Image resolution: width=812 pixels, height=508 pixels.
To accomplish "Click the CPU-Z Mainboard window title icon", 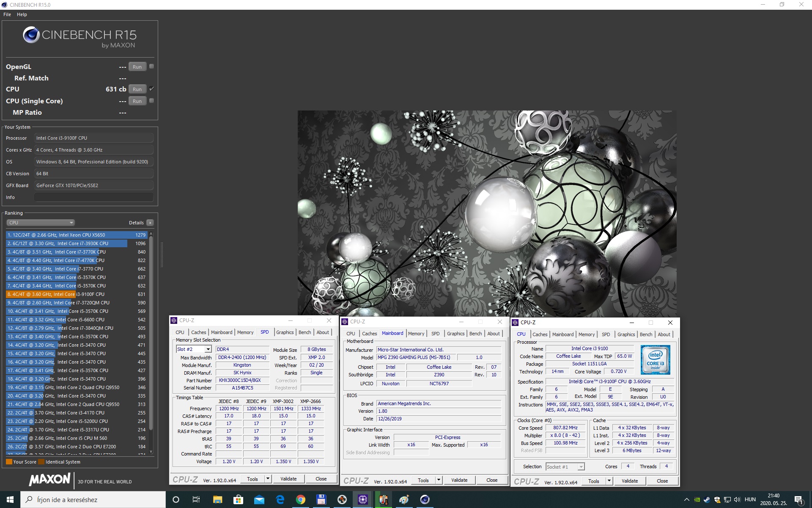I will (345, 322).
